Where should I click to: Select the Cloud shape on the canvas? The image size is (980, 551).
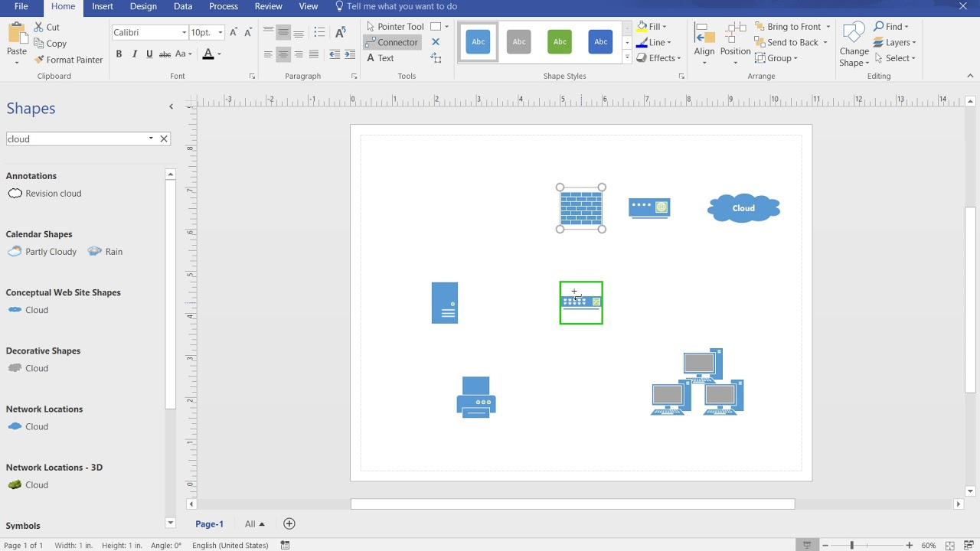[x=743, y=208]
